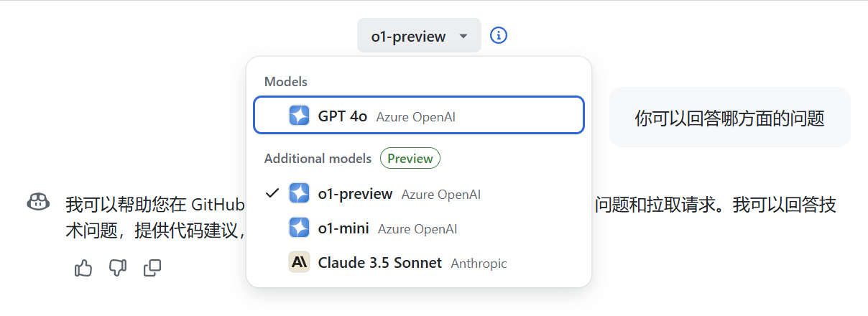The image size is (868, 316).
Task: Select the GPT 4o model
Action: click(x=419, y=115)
